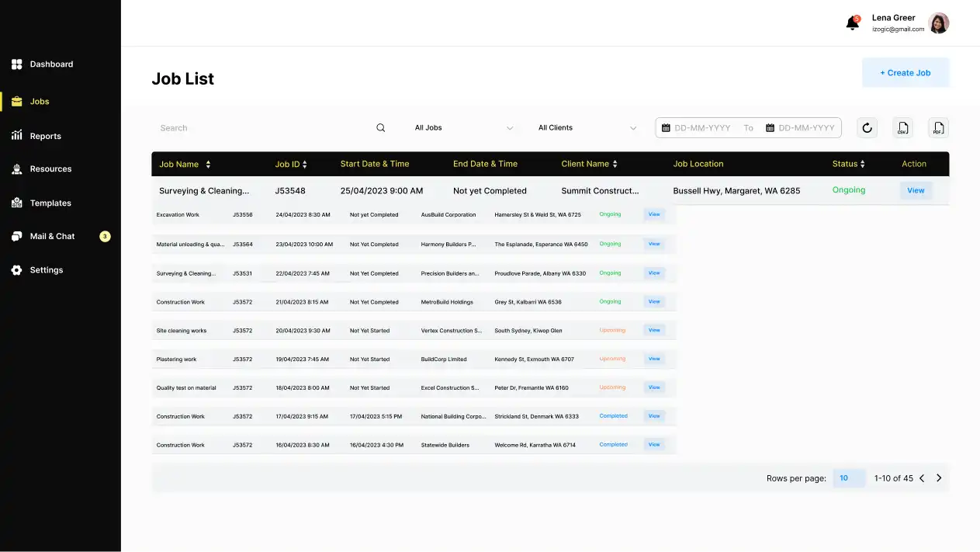Open the Rows per page selector
980x552 pixels.
click(x=848, y=478)
